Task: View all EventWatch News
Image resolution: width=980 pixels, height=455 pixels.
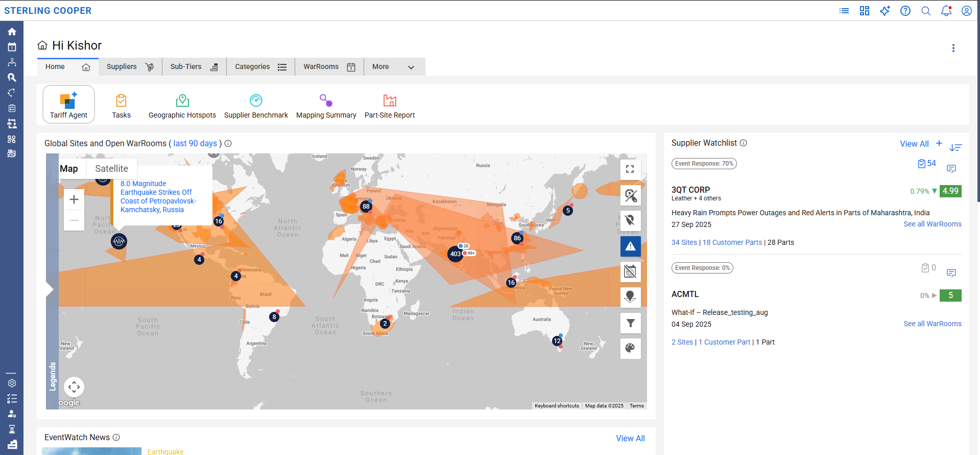Action: click(630, 439)
